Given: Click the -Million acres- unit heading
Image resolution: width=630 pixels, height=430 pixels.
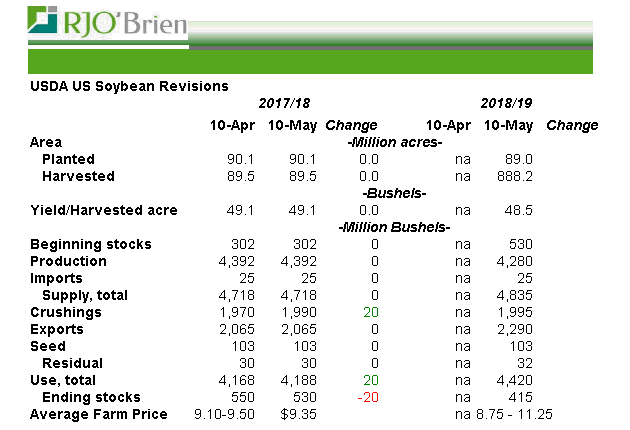Looking at the screenshot, I should click(394, 142).
